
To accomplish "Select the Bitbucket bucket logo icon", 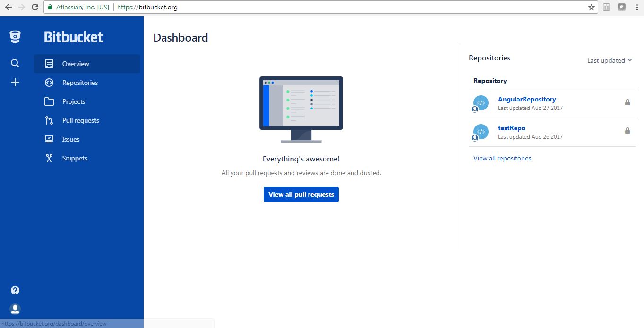I will click(x=15, y=36).
